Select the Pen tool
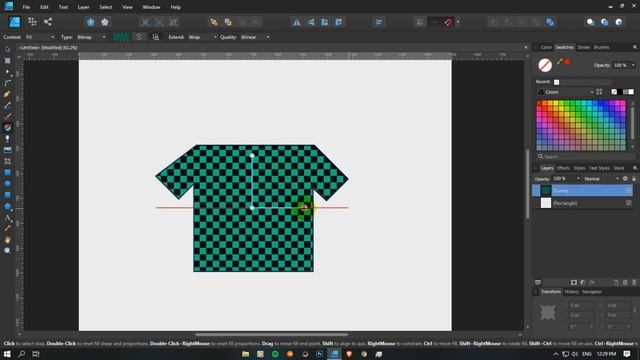 pyautogui.click(x=7, y=94)
